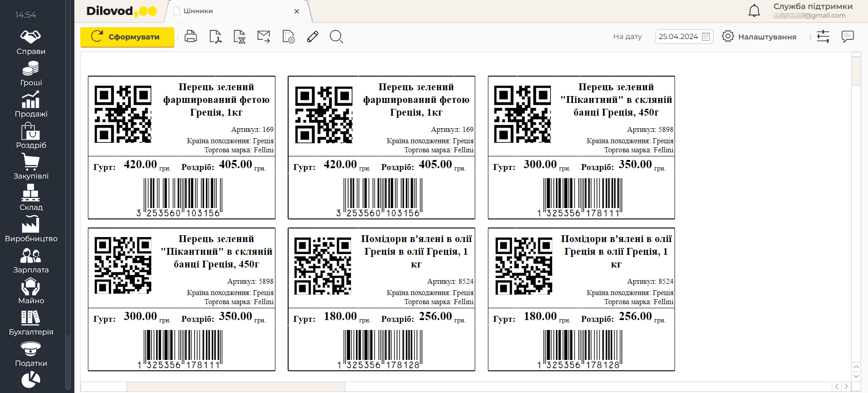Click the date field 25.04.2024
Screen dimensions: 868x393
coord(678,37)
